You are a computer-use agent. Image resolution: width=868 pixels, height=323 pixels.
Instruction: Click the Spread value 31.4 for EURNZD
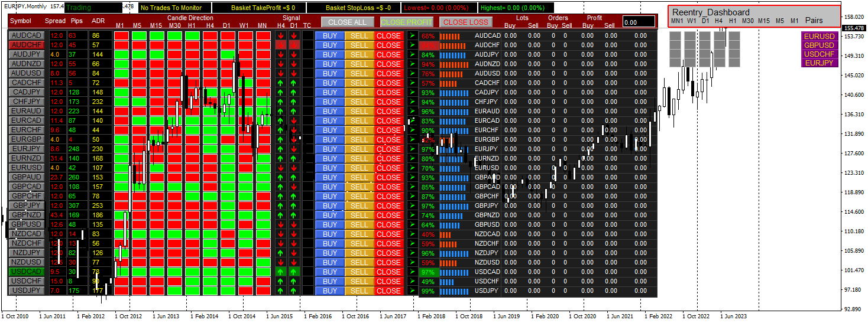pos(57,159)
